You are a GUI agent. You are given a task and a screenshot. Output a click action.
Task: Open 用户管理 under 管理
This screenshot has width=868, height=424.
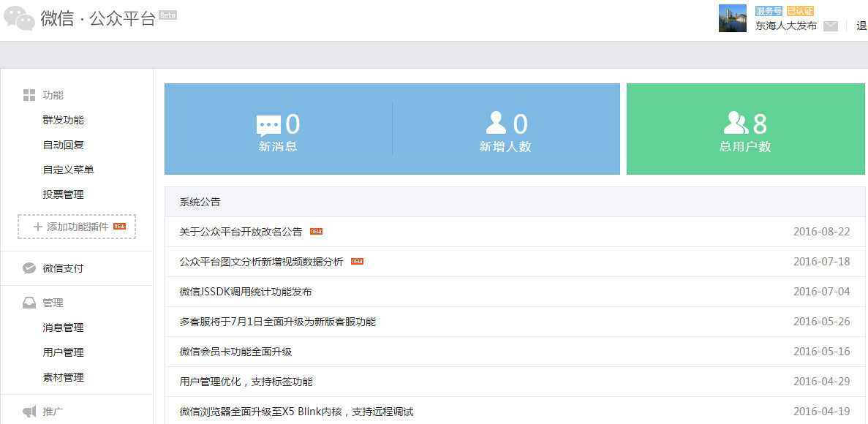pos(63,352)
